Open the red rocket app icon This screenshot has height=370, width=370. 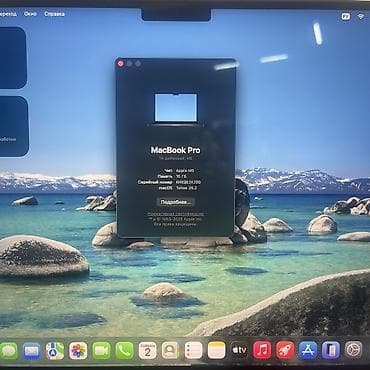285,350
